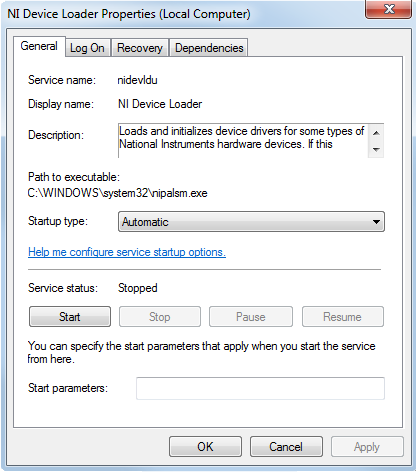
Task: Expand the Startup type dropdown
Action: click(x=251, y=222)
